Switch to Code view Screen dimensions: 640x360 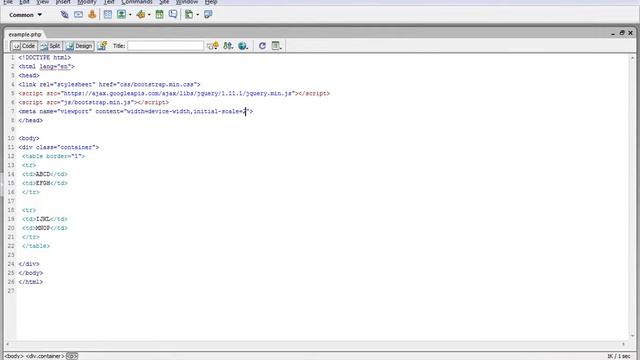pyautogui.click(x=24, y=46)
